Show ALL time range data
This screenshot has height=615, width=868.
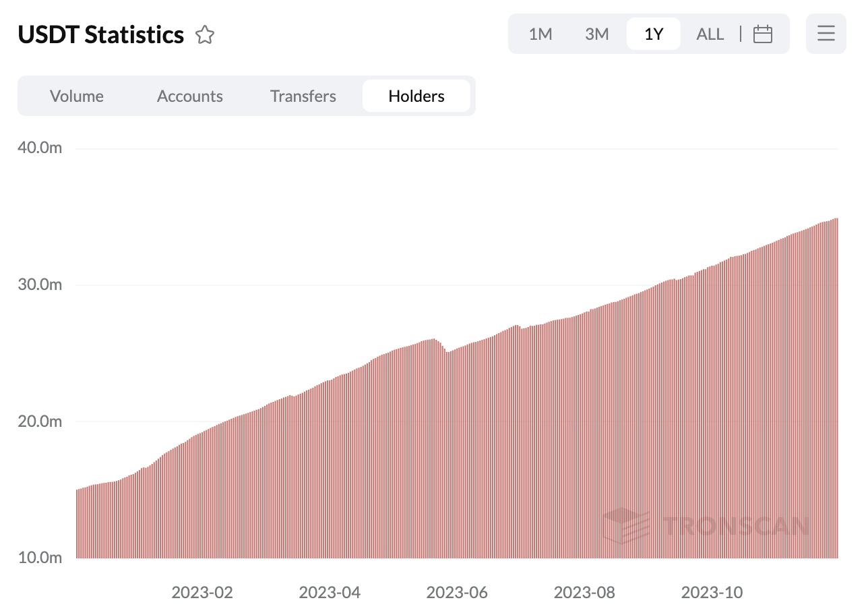pos(710,34)
